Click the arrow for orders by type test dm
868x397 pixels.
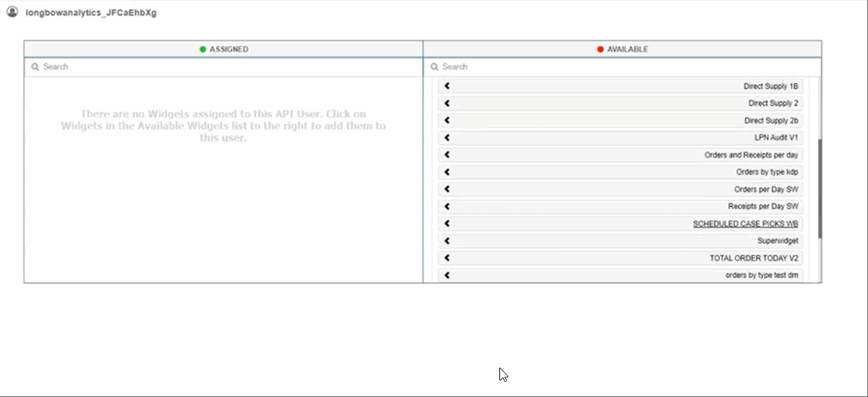point(446,275)
